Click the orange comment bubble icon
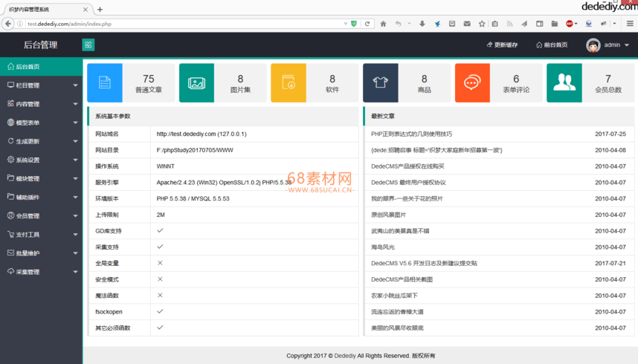This screenshot has width=638, height=364. pyautogui.click(x=472, y=82)
